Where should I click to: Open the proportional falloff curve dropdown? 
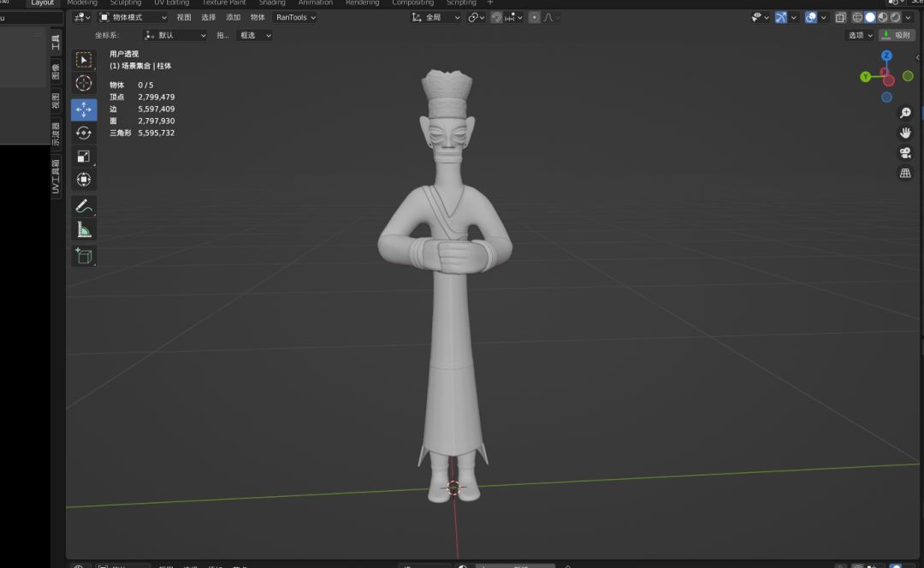(x=552, y=18)
